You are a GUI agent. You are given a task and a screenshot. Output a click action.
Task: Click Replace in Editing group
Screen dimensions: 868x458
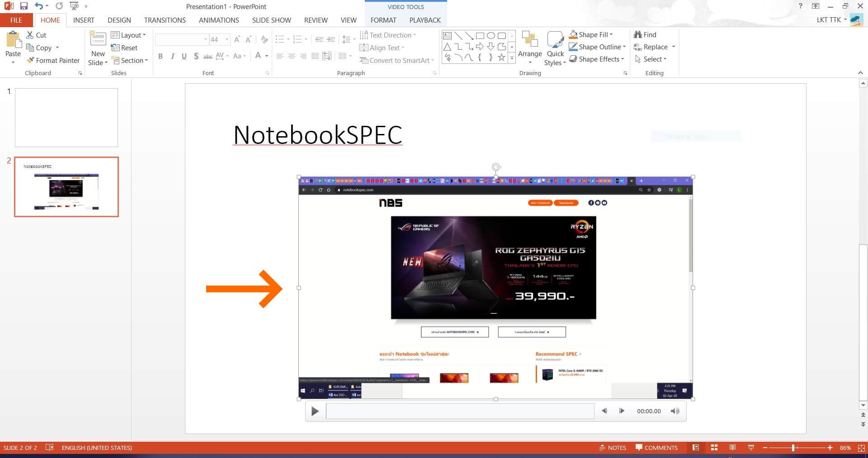pos(651,47)
